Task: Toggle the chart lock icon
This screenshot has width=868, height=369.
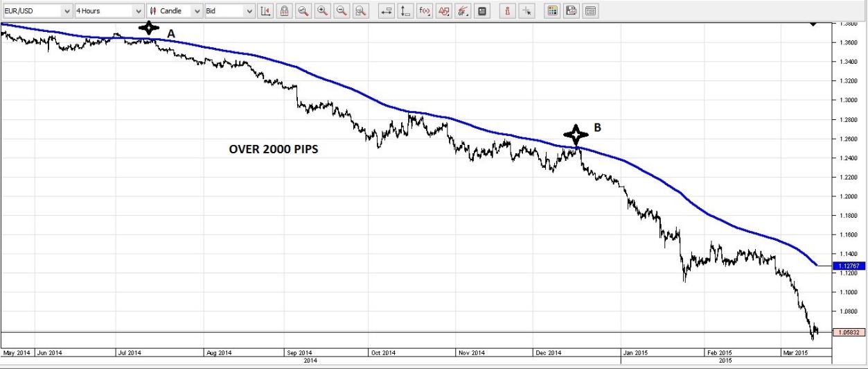Action: pos(284,11)
